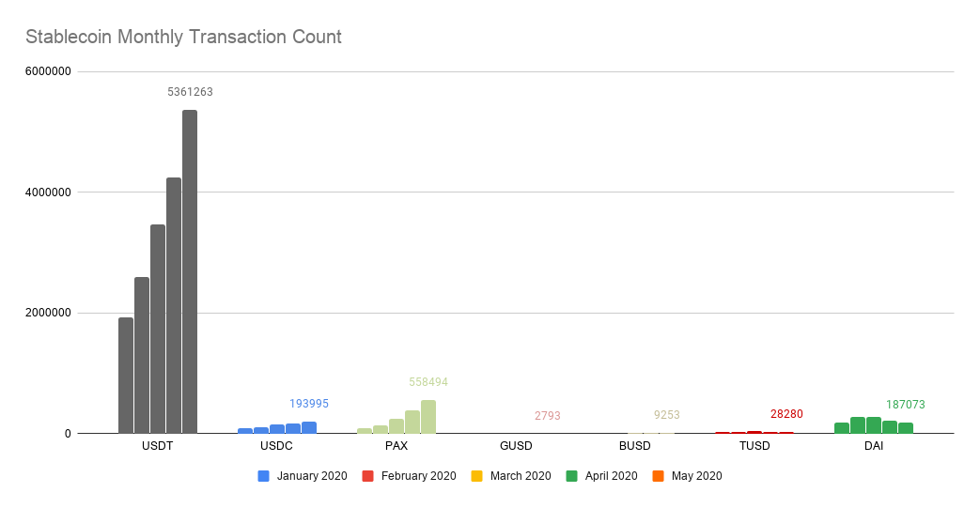This screenshot has height=508, width=980.
Task: Click the USDT axis label
Action: [x=158, y=446]
